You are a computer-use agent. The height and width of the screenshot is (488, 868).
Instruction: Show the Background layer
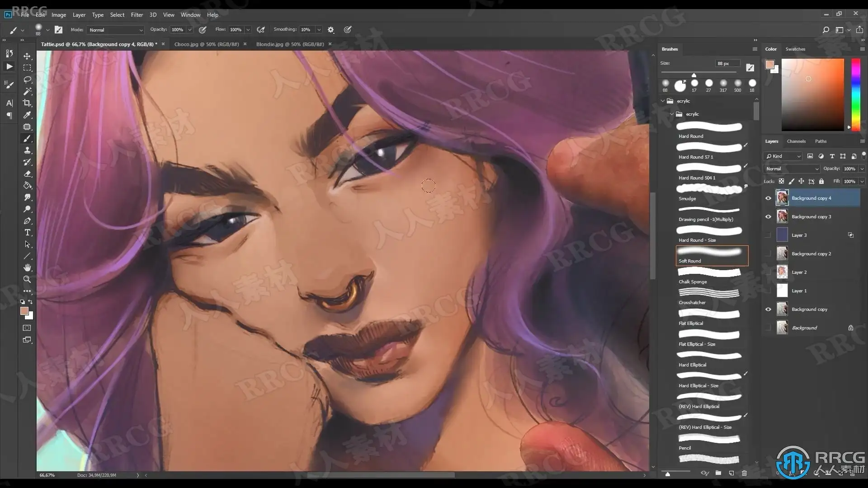point(768,328)
